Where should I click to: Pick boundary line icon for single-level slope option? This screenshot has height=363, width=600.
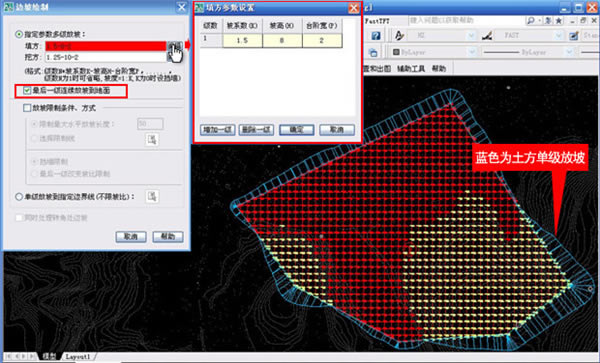[152, 197]
